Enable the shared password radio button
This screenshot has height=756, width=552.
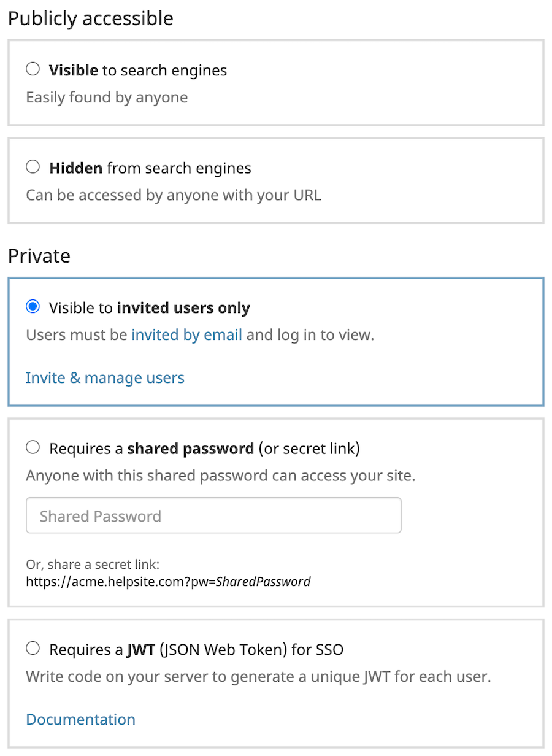pyautogui.click(x=33, y=448)
